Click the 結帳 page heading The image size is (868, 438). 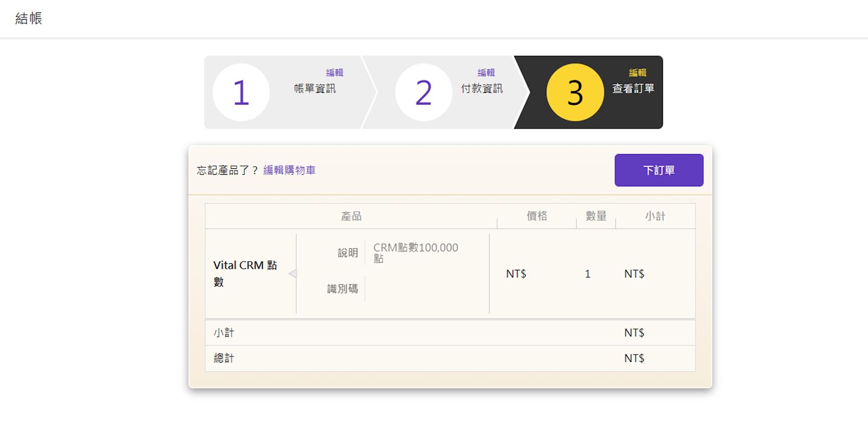[x=29, y=18]
